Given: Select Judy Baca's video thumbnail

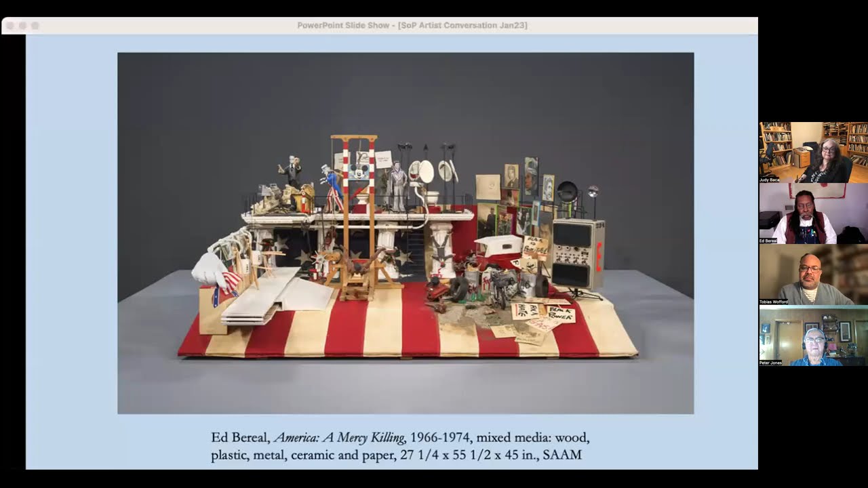Looking at the screenshot, I should point(813,152).
